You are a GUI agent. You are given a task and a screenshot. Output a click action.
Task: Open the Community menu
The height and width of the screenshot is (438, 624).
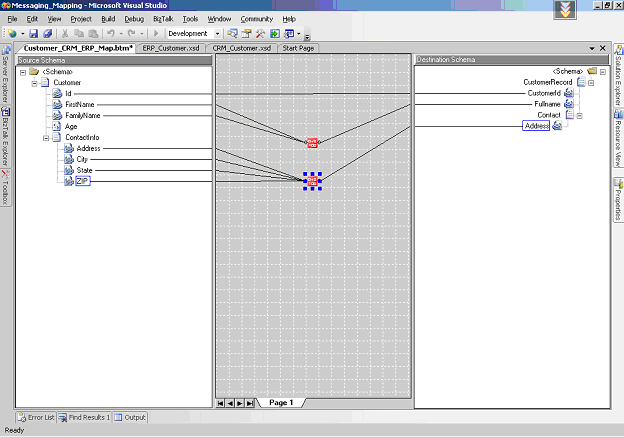coord(257,19)
